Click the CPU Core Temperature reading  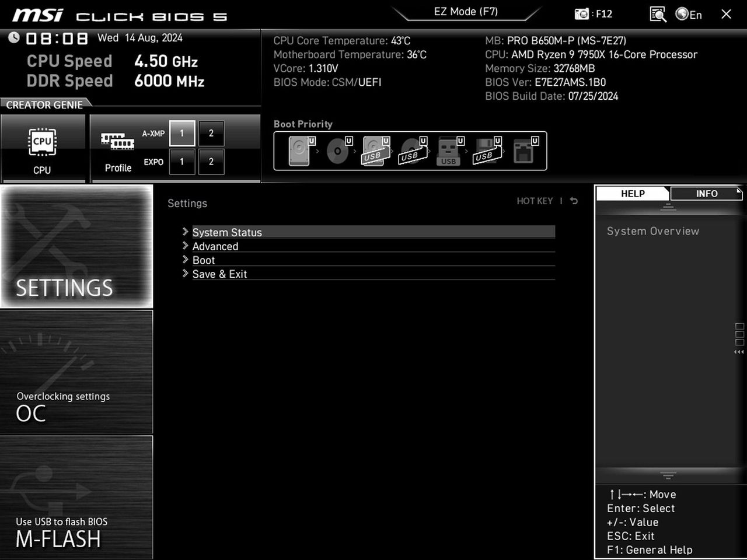[342, 41]
